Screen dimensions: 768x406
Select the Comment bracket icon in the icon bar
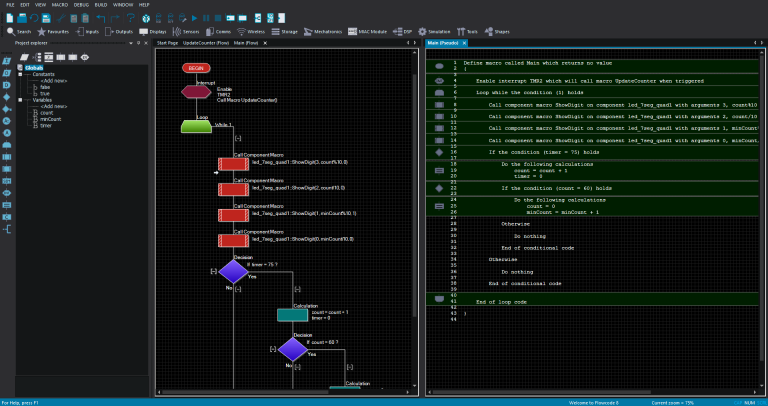point(7,229)
